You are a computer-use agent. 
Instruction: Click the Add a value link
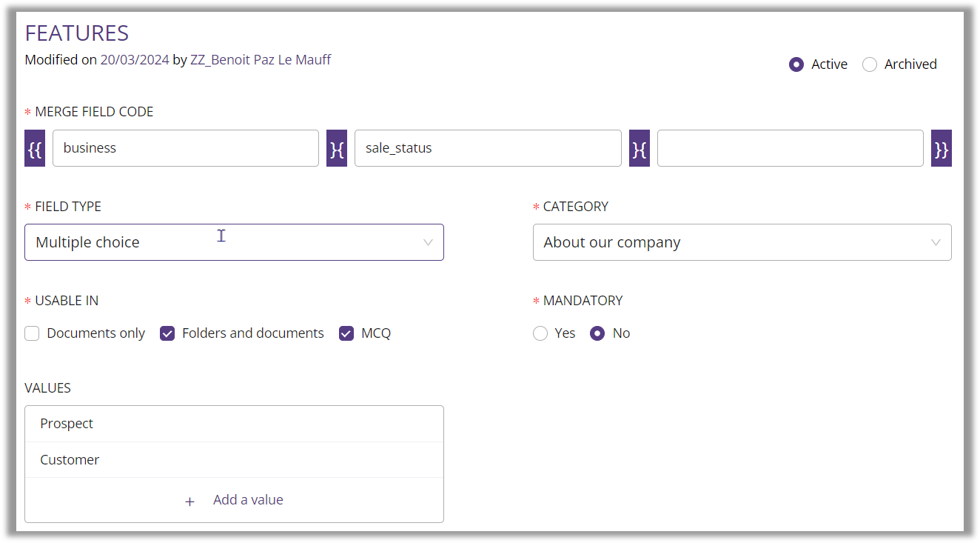point(248,500)
